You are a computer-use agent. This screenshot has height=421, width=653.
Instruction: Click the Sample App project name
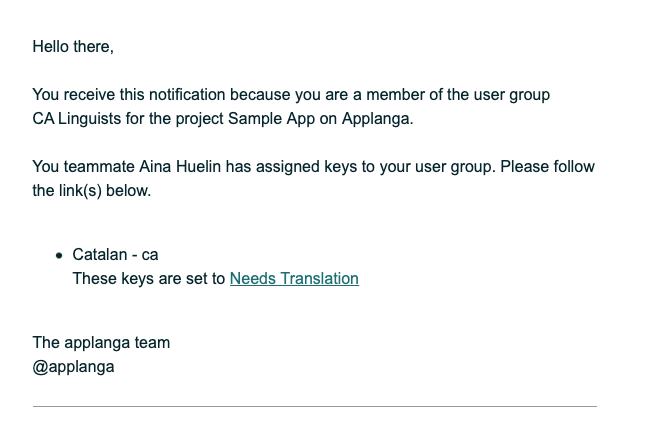271,119
